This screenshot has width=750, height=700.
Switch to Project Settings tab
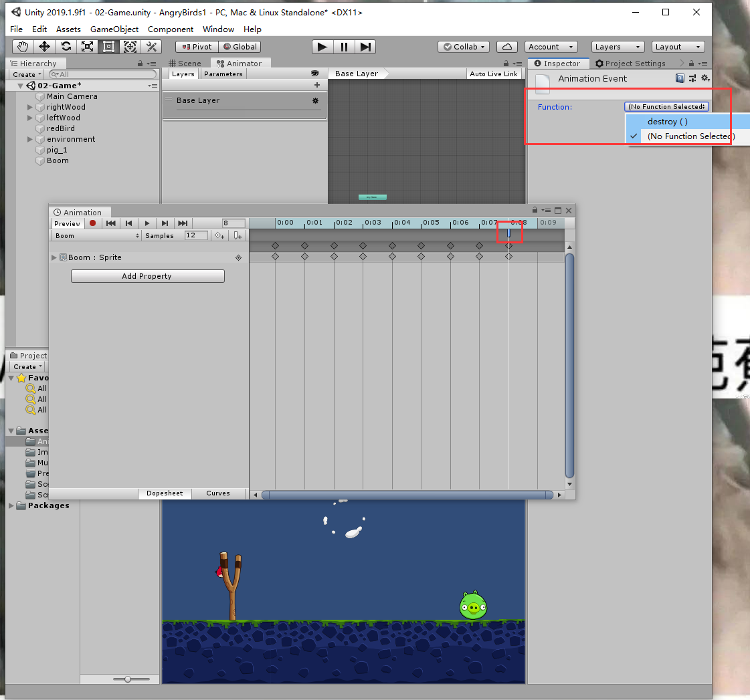pyautogui.click(x=630, y=63)
